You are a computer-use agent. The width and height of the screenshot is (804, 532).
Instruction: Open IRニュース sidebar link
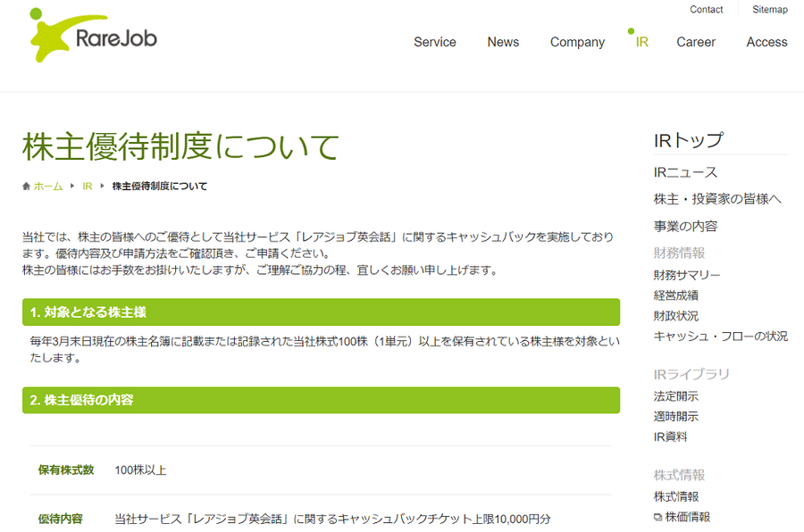pos(685,172)
